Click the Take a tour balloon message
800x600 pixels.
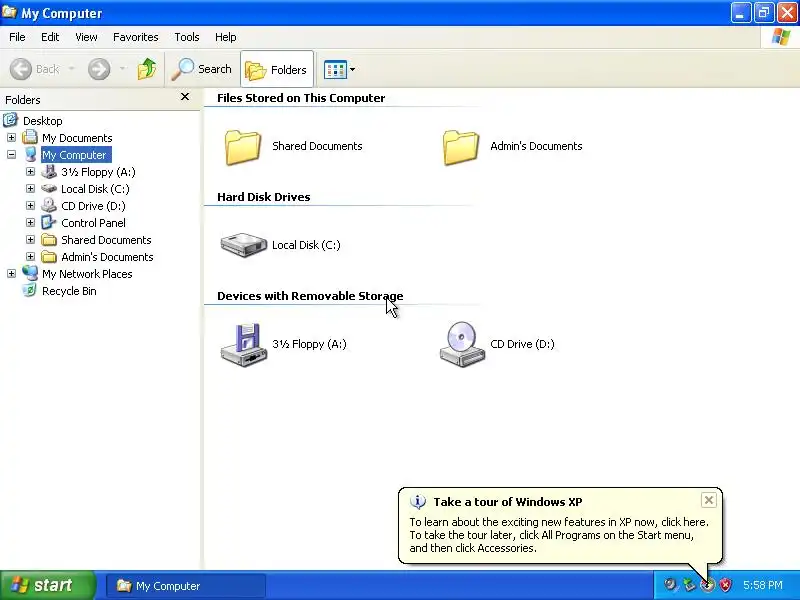coord(559,535)
